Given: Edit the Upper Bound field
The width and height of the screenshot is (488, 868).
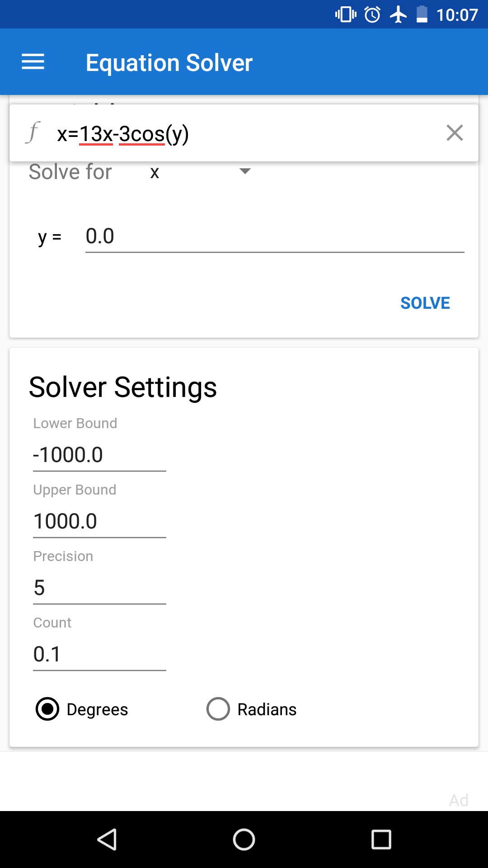Looking at the screenshot, I should click(99, 521).
